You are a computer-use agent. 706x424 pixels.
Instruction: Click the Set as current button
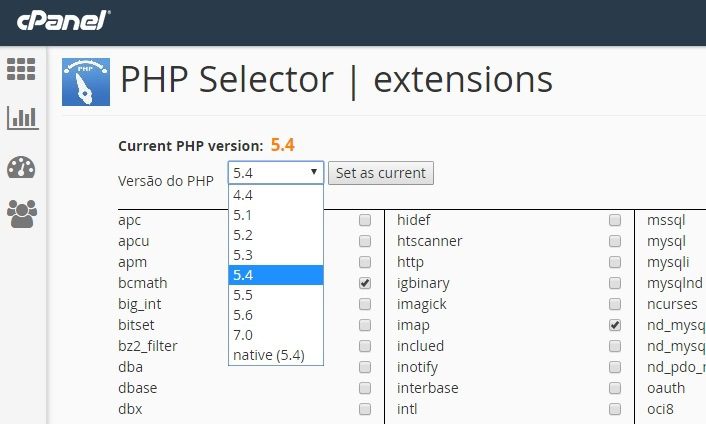tap(381, 173)
